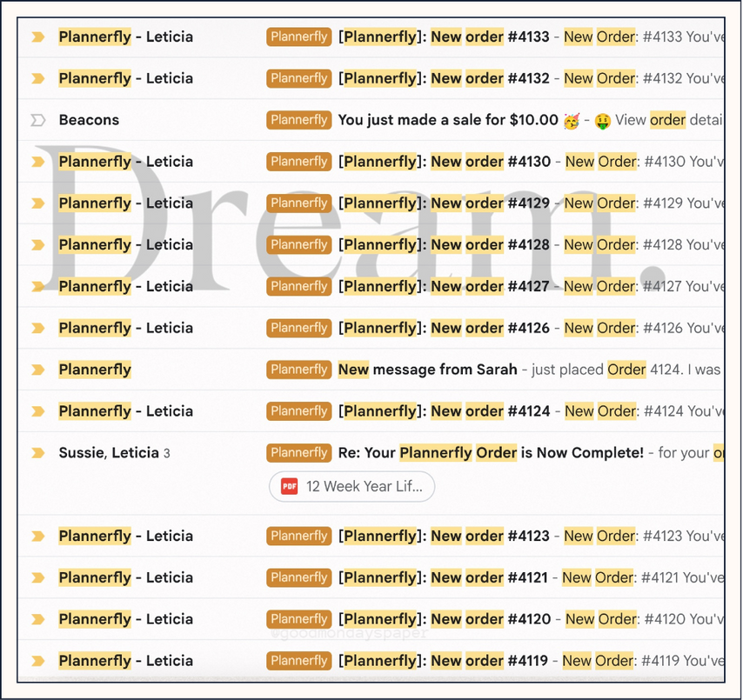The height and width of the screenshot is (700, 743).
Task: Open email subject "New order #4130"
Action: [x=445, y=162]
